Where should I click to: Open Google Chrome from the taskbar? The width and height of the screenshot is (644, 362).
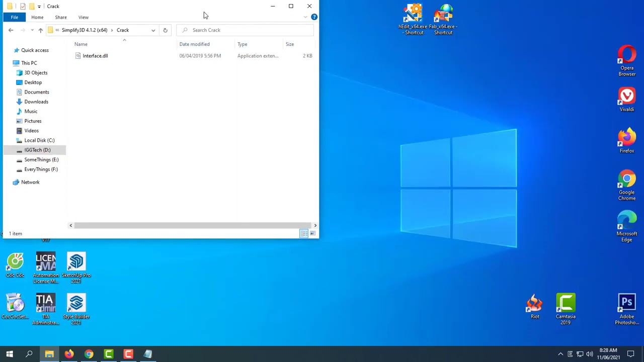click(x=89, y=354)
